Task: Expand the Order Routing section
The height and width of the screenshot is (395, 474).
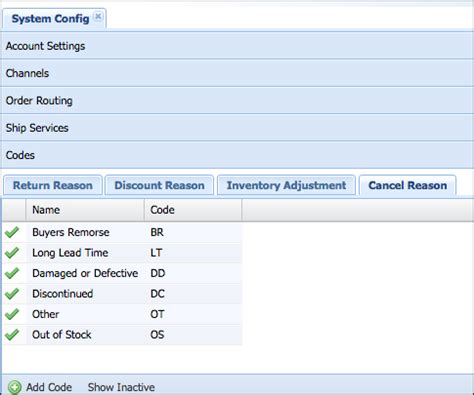Action: [237, 101]
